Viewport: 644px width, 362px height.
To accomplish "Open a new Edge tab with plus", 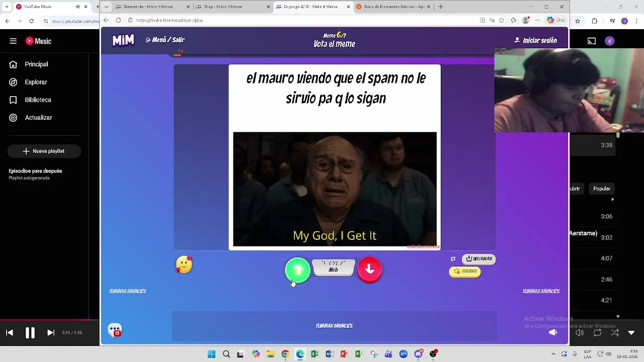I will 441,7.
